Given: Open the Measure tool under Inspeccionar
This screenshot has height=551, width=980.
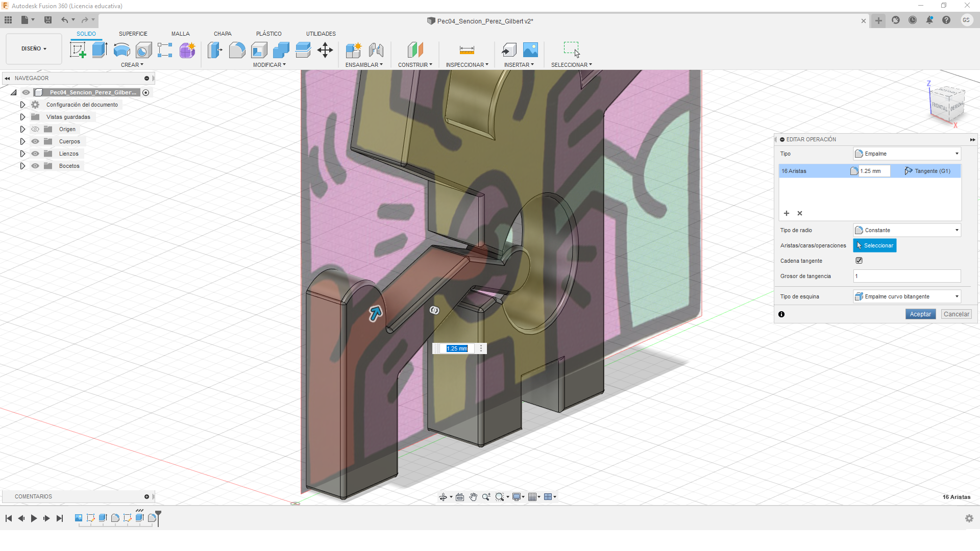Looking at the screenshot, I should (x=467, y=50).
